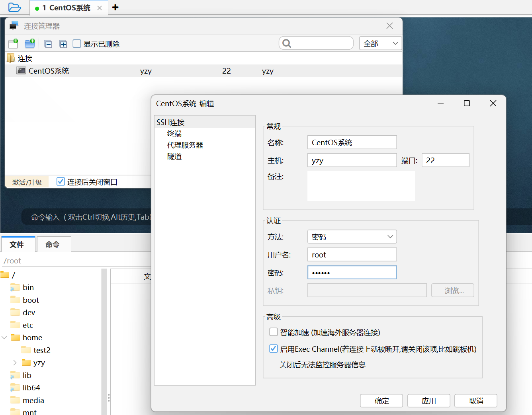Screen dimensions: 532x415
Task: Toggle the 连接后关闭窗口 checkbox
Action: click(x=61, y=181)
